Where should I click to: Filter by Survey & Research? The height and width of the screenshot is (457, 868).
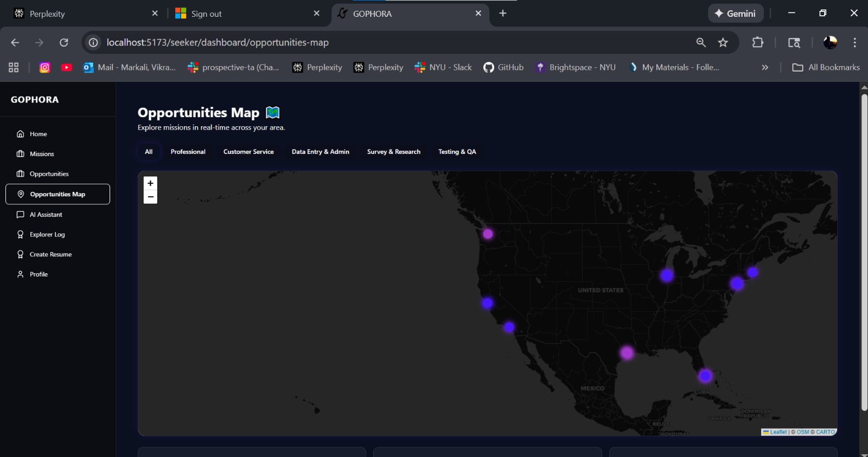(394, 152)
